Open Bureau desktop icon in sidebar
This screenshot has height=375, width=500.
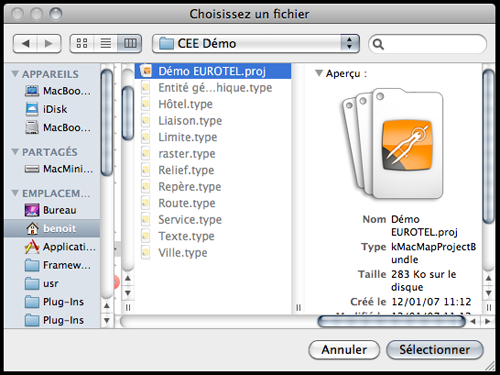[x=32, y=210]
